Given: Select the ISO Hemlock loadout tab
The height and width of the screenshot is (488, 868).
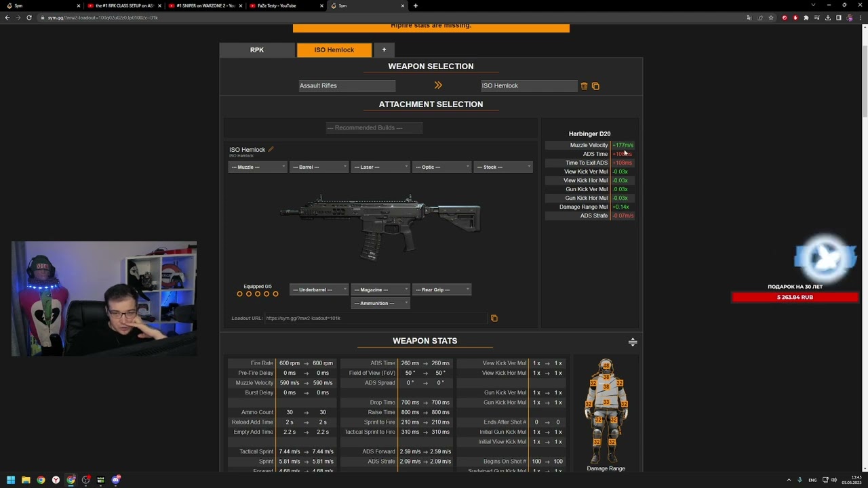Looking at the screenshot, I should (x=334, y=50).
